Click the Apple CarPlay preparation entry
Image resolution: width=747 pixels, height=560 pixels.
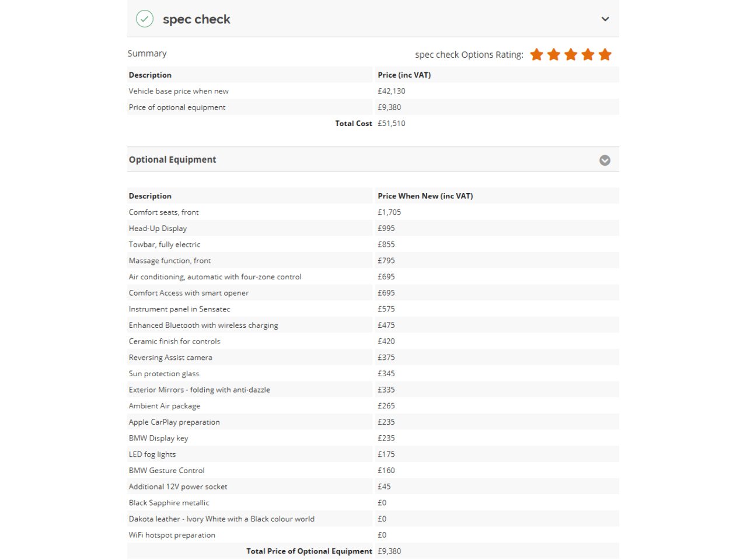[174, 422]
